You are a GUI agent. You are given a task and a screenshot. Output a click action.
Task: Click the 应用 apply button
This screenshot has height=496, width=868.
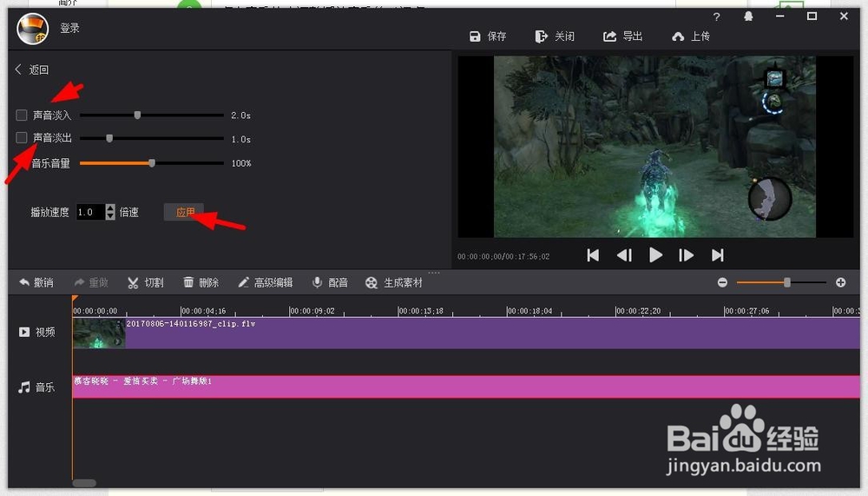click(x=184, y=212)
